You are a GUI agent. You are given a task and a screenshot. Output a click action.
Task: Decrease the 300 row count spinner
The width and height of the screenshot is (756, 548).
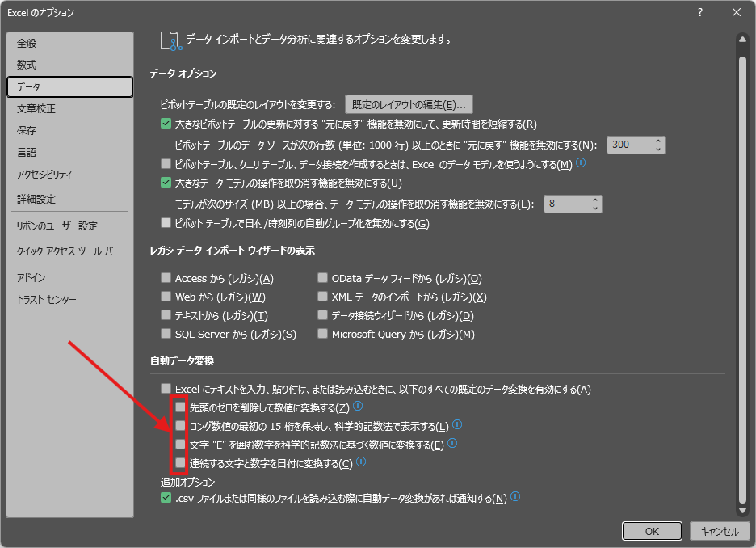[x=658, y=149]
